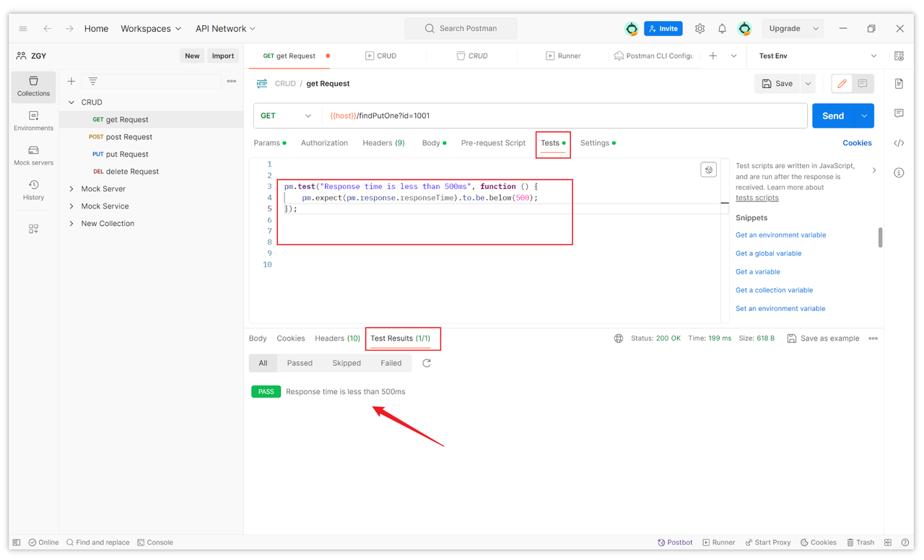Click the request URL field

[x=565, y=115]
